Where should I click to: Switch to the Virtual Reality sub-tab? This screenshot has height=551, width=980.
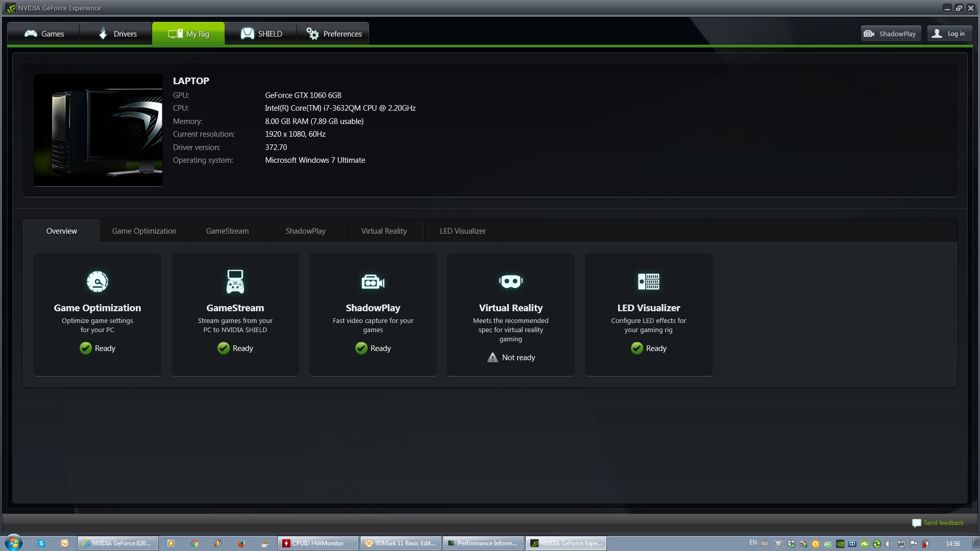384,231
